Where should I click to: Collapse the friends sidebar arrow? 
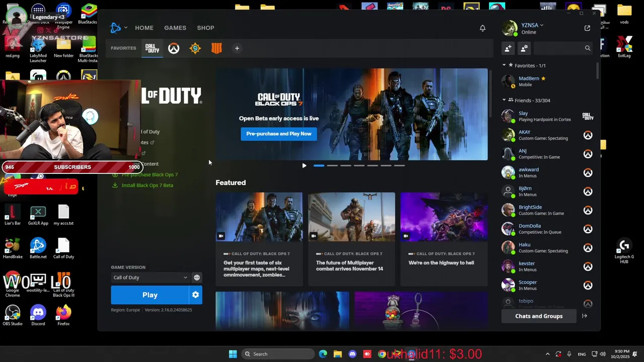click(x=585, y=316)
